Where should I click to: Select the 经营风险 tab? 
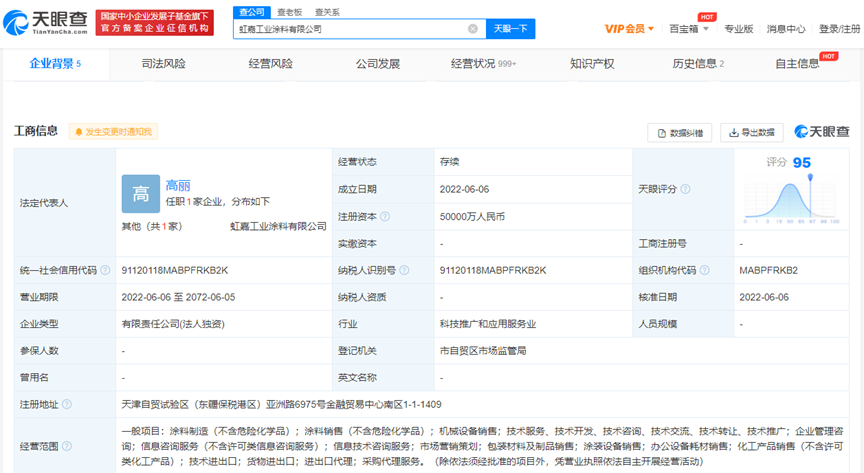coord(271,64)
